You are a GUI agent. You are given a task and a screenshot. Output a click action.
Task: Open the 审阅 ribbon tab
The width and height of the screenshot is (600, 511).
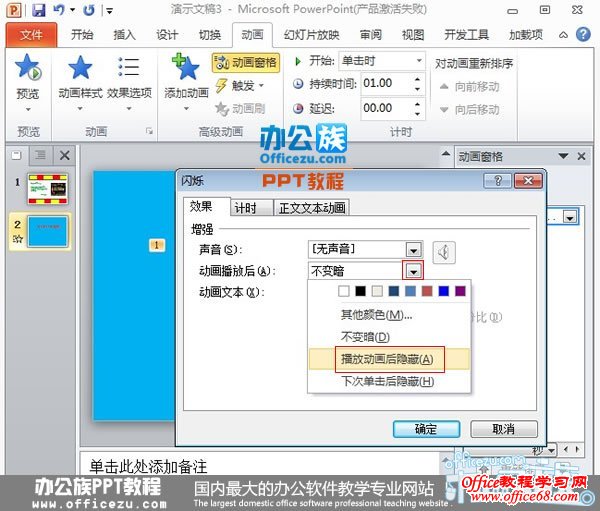(x=370, y=35)
